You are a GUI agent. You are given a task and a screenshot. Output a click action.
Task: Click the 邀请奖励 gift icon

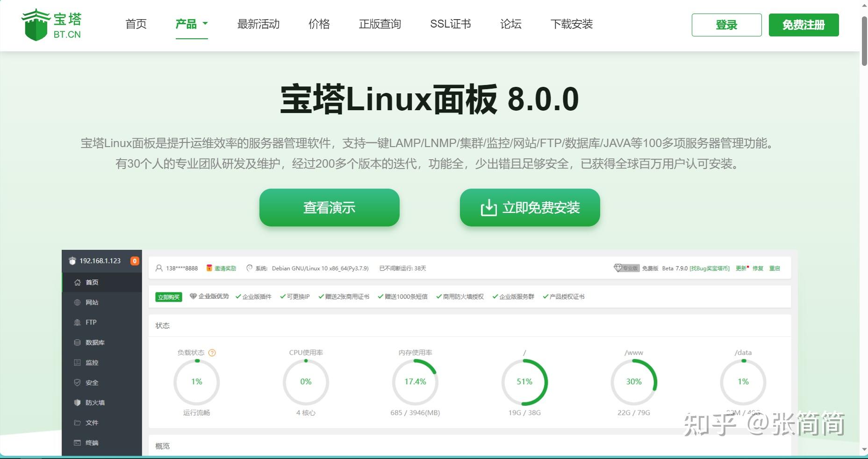[209, 268]
